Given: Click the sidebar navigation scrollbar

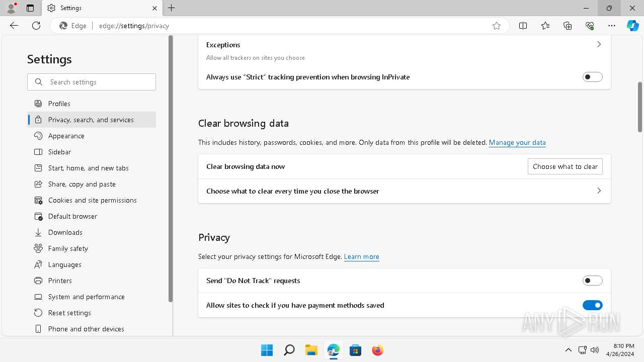Looking at the screenshot, I should pyautogui.click(x=171, y=168).
